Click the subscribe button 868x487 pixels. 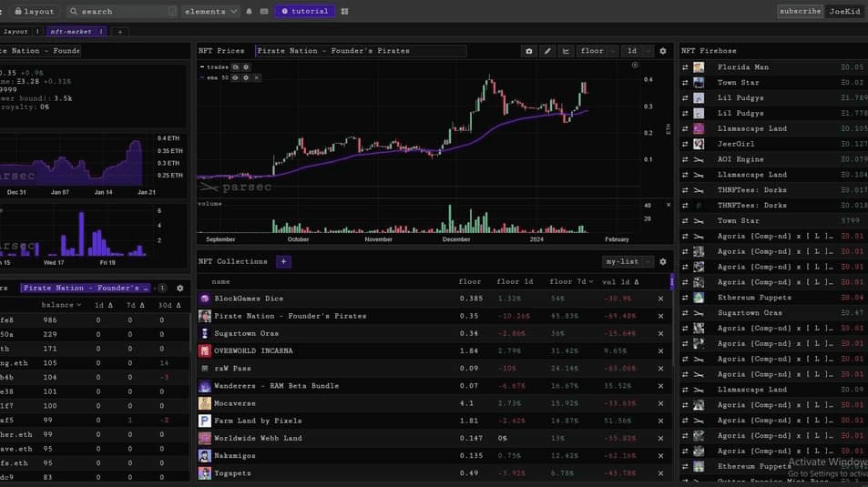[x=800, y=11]
